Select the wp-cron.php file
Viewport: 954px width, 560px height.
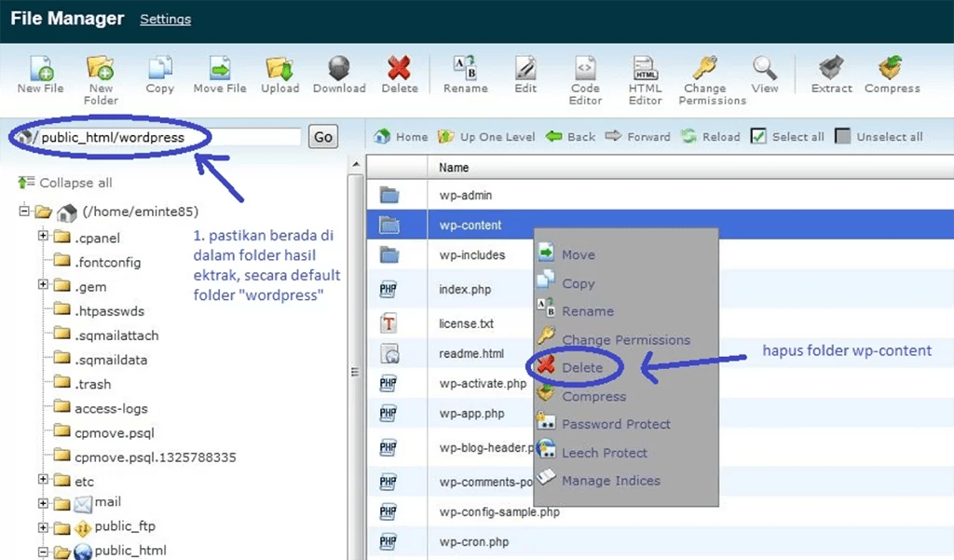tap(474, 541)
